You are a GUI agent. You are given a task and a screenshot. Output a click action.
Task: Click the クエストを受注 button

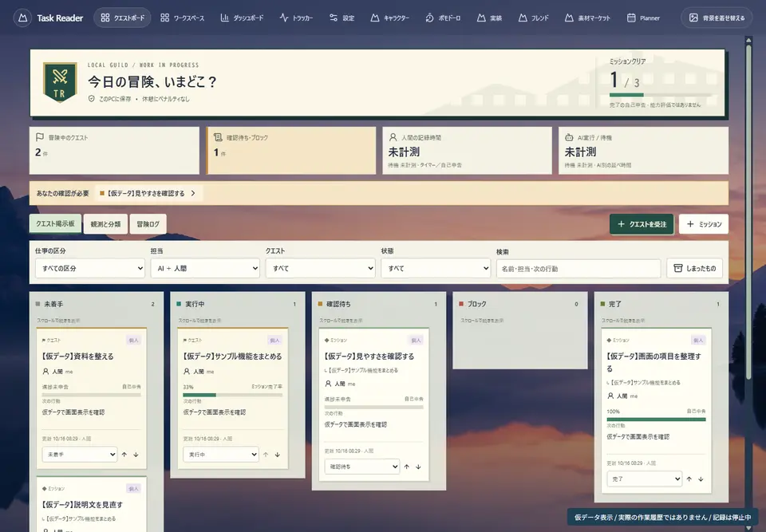[x=642, y=224]
